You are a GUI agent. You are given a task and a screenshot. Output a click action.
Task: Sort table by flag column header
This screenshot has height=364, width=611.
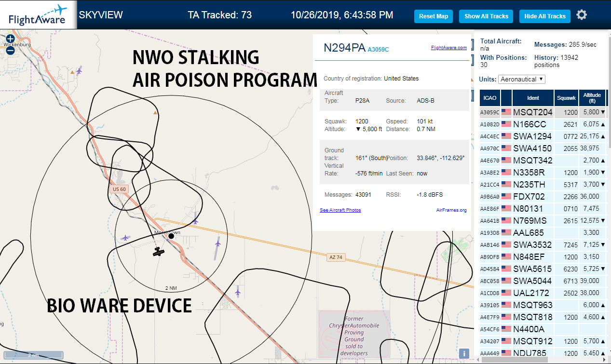point(506,98)
